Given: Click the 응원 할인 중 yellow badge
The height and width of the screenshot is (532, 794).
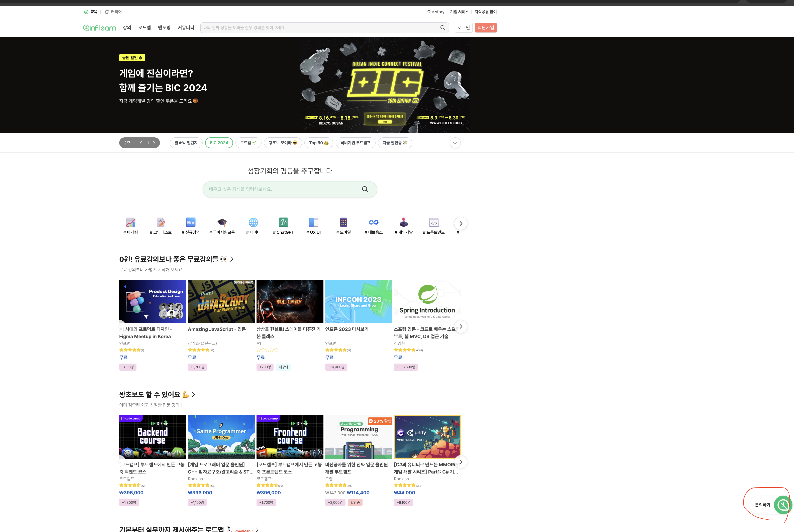Looking at the screenshot, I should point(132,58).
